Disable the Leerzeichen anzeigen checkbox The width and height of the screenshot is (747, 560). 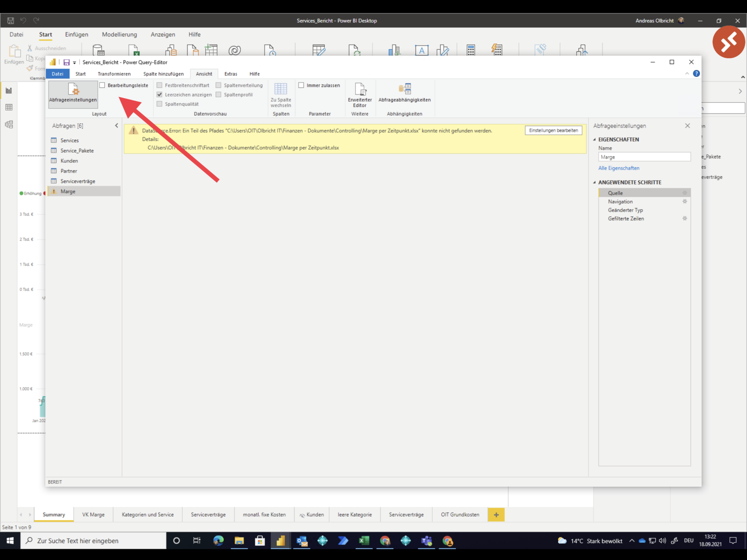160,94
